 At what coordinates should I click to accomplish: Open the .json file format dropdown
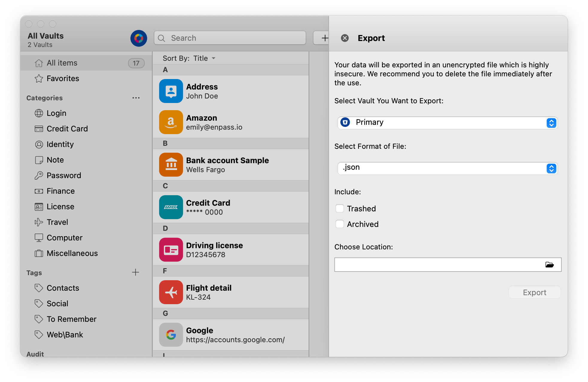coord(447,168)
